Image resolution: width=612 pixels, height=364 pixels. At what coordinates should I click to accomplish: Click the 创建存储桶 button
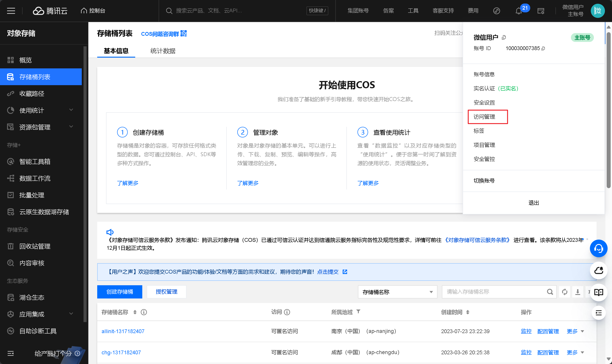[120, 292]
